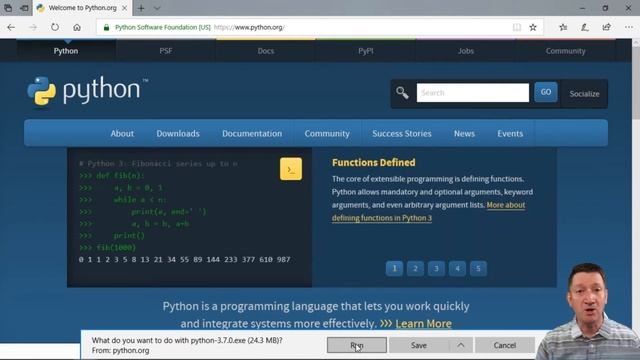Select the PSF top navigation tab
This screenshot has width=640, height=360.
[166, 51]
